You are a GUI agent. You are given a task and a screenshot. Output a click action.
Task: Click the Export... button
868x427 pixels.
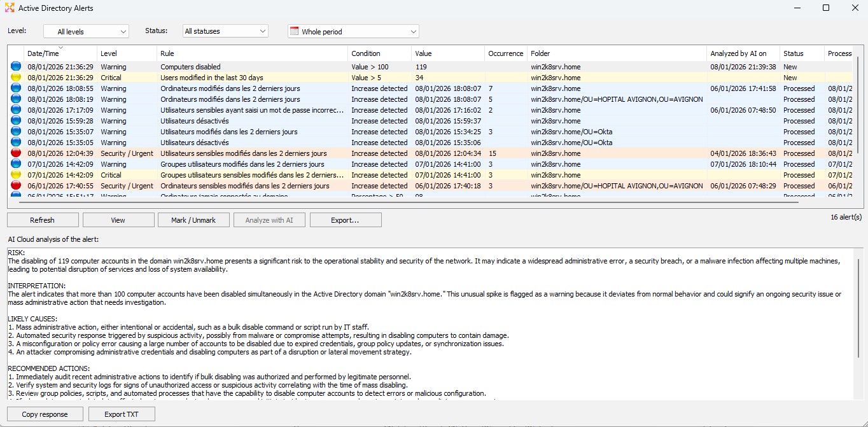coord(345,220)
